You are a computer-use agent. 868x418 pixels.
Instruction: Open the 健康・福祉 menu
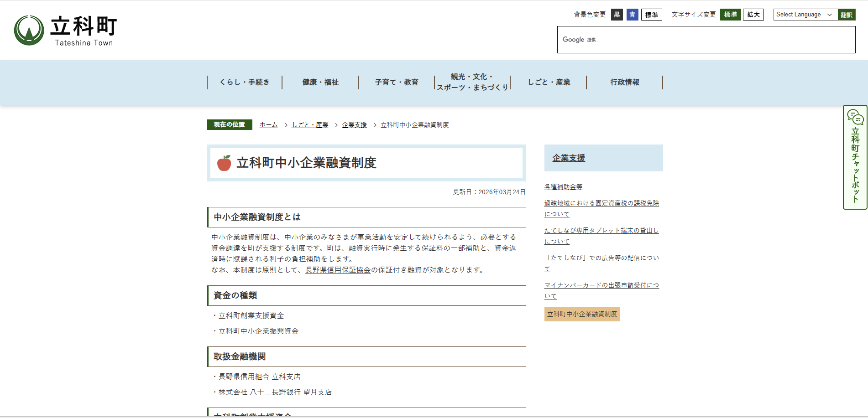click(x=320, y=82)
